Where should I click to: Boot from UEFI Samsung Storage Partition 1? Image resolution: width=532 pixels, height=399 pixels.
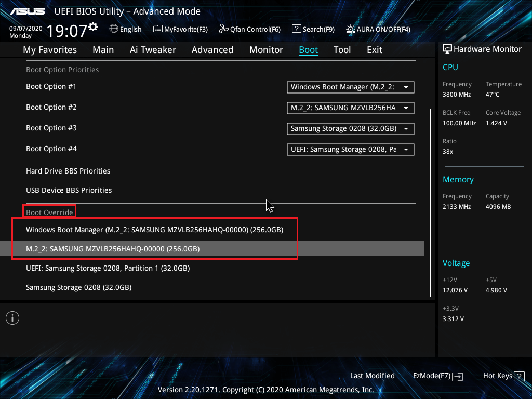point(108,268)
